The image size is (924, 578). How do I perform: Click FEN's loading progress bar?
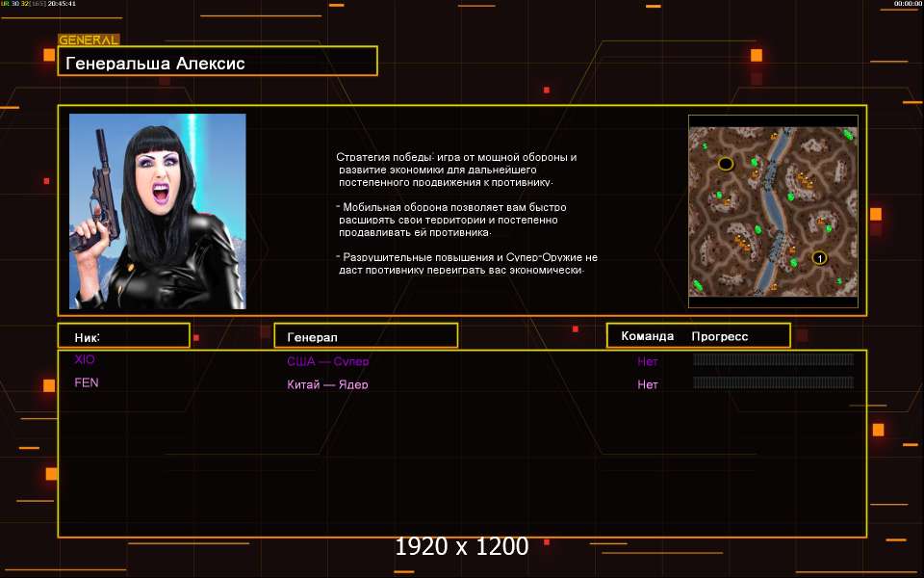773,382
